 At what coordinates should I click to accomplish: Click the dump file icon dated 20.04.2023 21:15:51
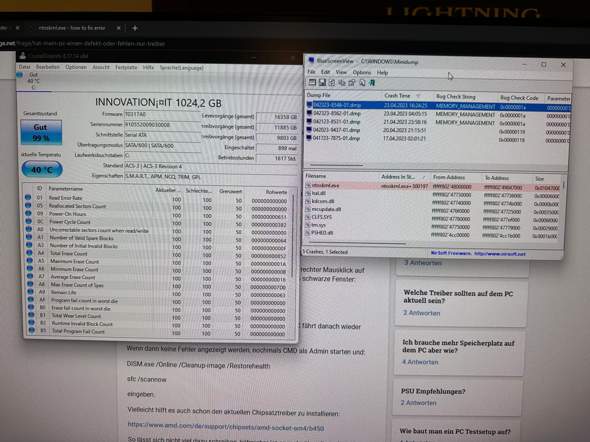[309, 130]
